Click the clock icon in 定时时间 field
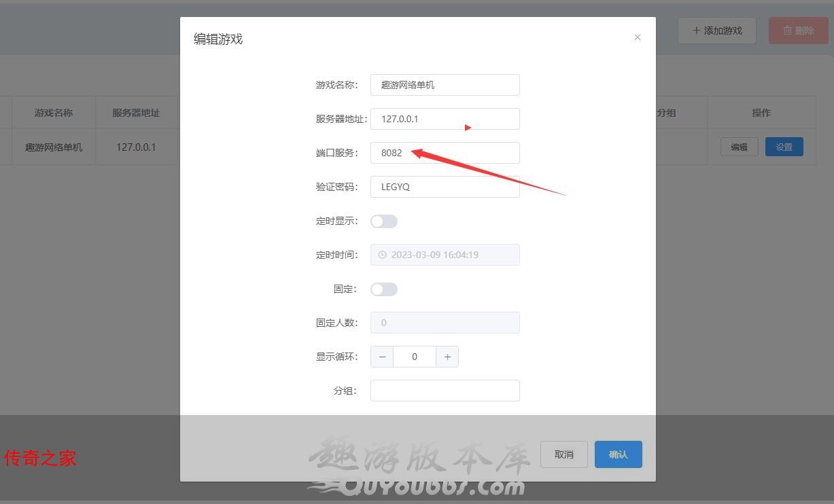 click(382, 255)
